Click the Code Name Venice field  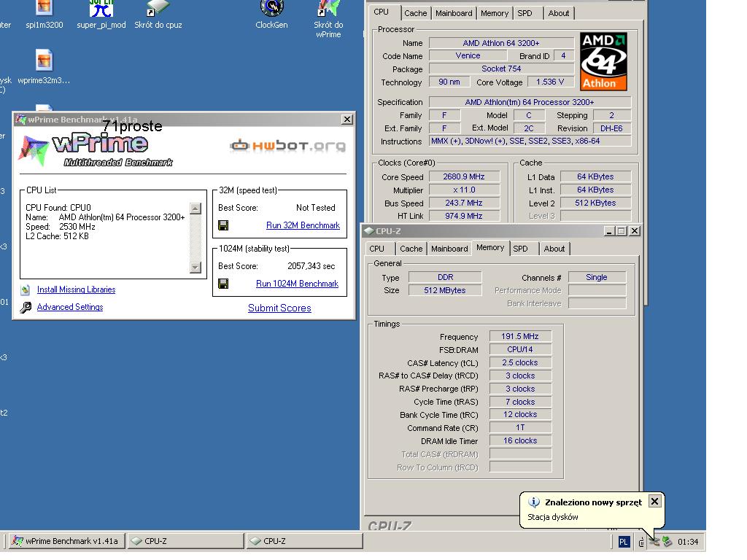pyautogui.click(x=468, y=55)
